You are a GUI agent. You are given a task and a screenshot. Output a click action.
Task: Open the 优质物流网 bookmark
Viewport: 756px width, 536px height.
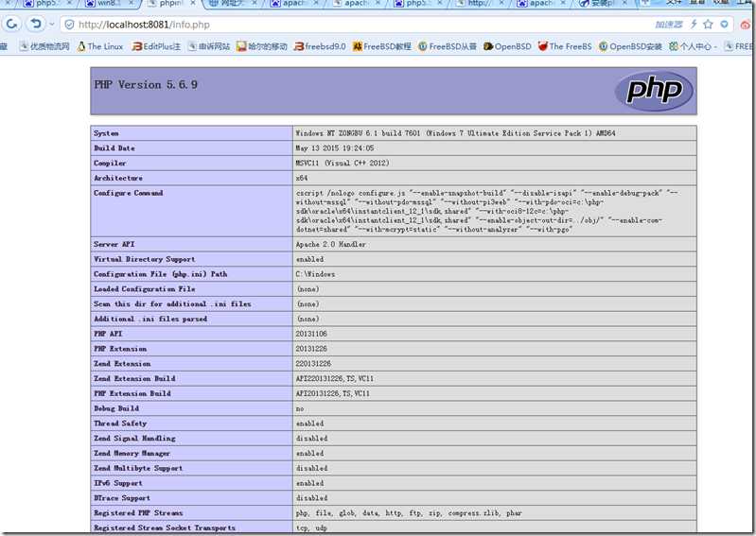pyautogui.click(x=44, y=46)
